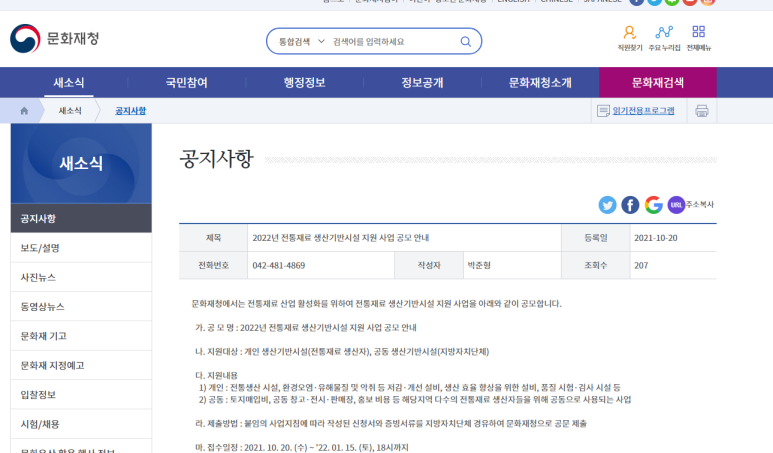Select 공지사항 in sidebar
Viewport: 773px width, 453px height.
click(81, 218)
